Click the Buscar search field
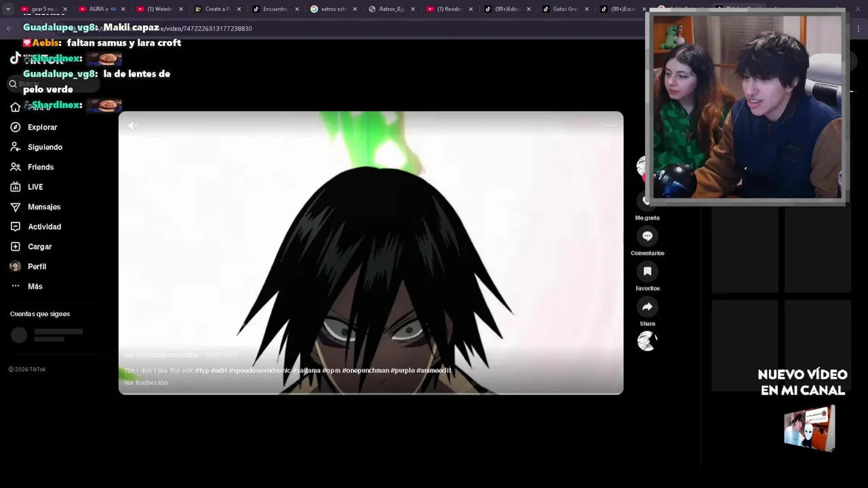Viewport: 868px width, 488px height. click(54, 83)
